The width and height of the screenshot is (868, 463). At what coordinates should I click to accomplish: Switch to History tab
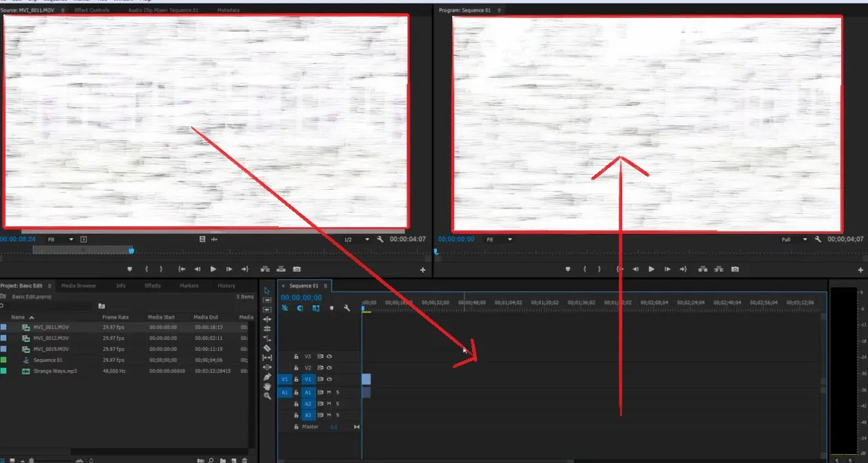click(x=226, y=286)
